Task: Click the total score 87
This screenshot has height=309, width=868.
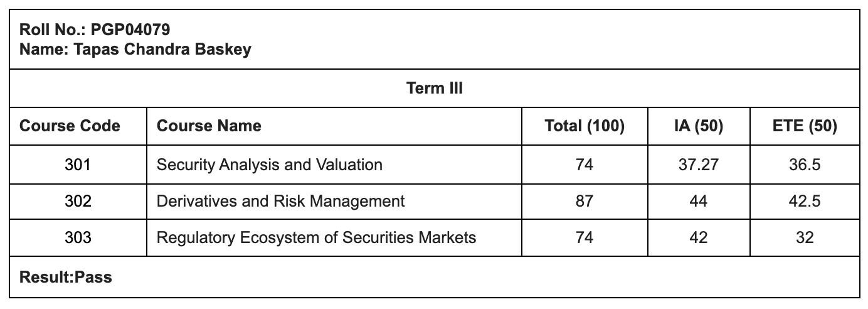Action: (585, 201)
